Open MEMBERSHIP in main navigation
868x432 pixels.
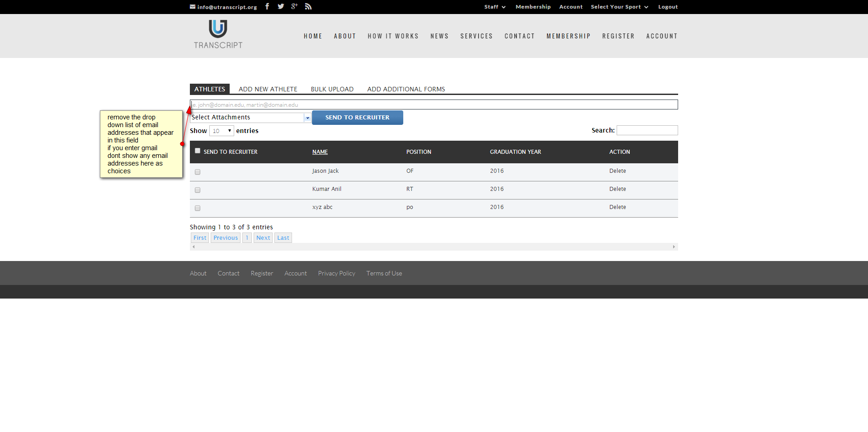tap(568, 36)
